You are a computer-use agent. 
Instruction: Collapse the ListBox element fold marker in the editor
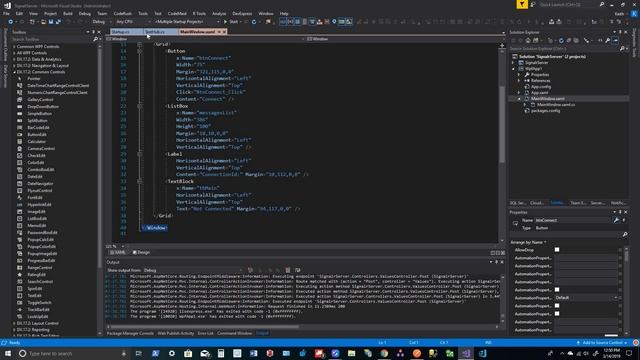[140, 106]
